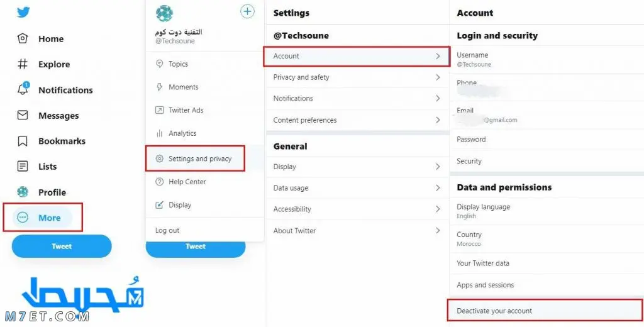
Task: Open Explore via the hashtag icon
Action: click(x=23, y=64)
